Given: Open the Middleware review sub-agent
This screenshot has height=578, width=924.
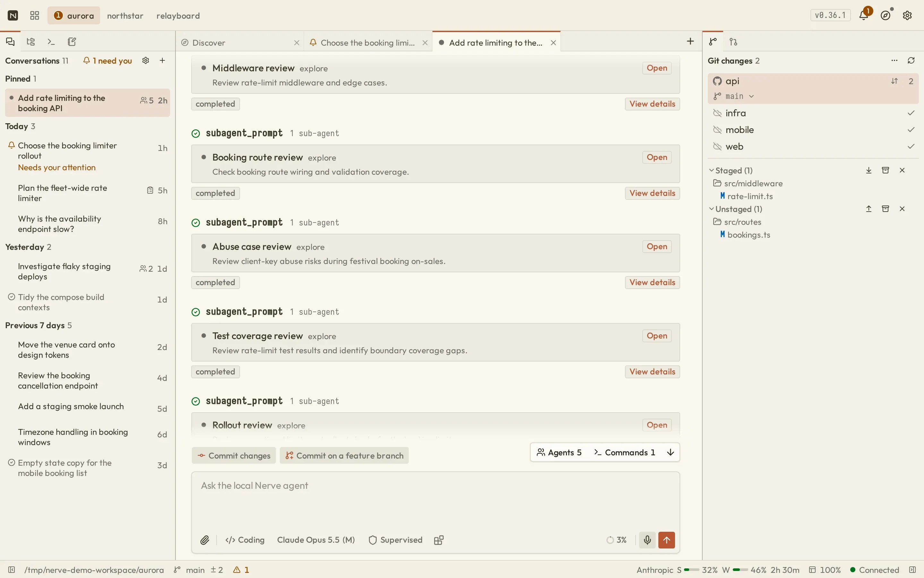Looking at the screenshot, I should [x=657, y=68].
